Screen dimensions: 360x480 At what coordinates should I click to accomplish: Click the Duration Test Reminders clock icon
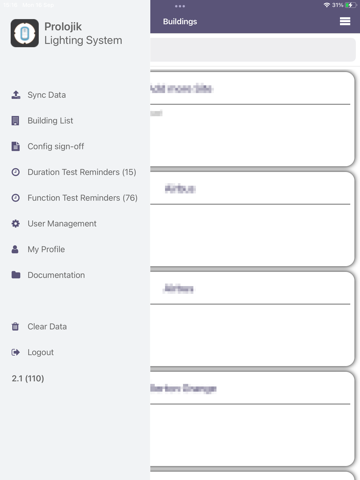click(x=16, y=172)
